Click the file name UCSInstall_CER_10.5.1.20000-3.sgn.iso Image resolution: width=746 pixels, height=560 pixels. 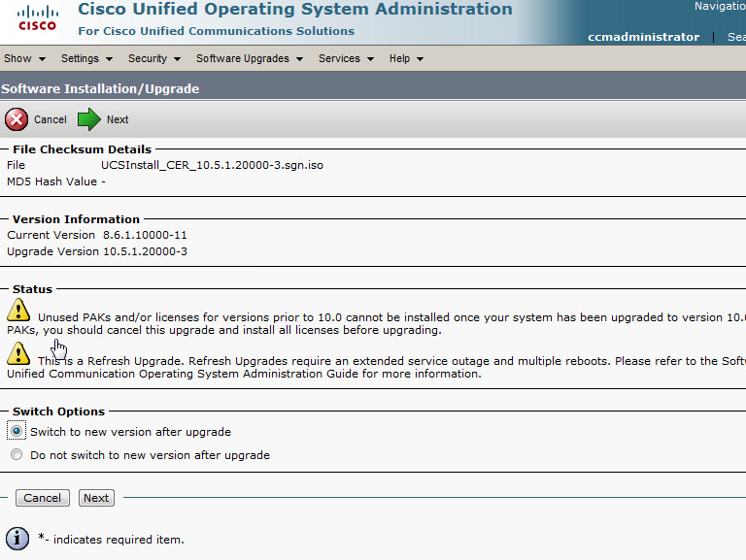point(212,165)
